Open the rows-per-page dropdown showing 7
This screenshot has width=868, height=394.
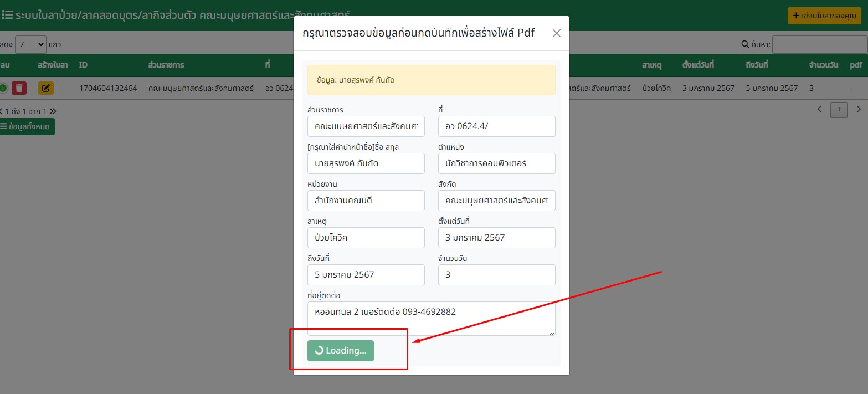(30, 44)
